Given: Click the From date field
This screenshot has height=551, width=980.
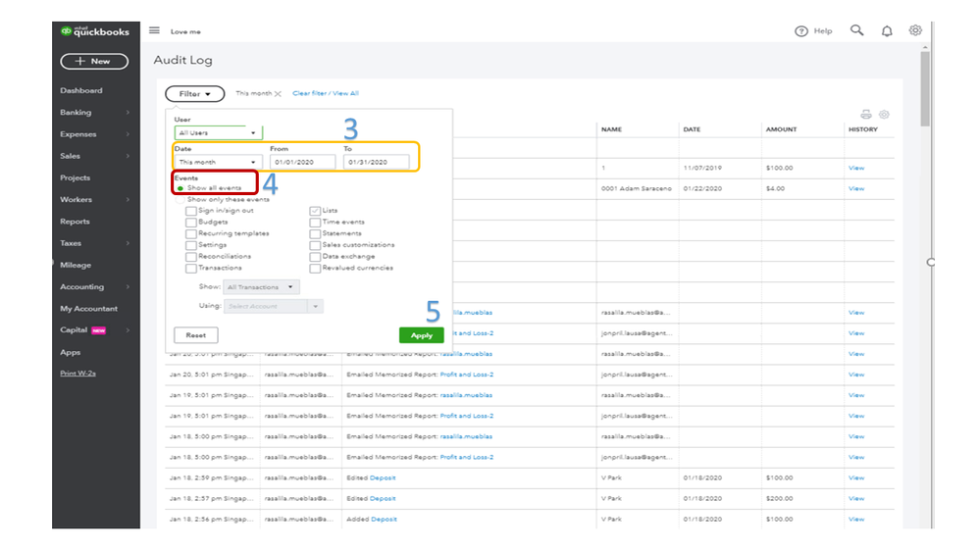Looking at the screenshot, I should click(302, 162).
